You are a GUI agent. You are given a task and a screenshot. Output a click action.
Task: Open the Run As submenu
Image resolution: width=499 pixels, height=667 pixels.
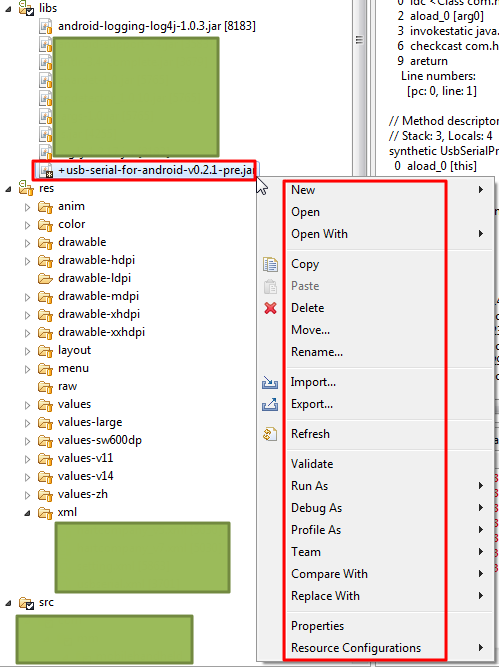(x=377, y=486)
